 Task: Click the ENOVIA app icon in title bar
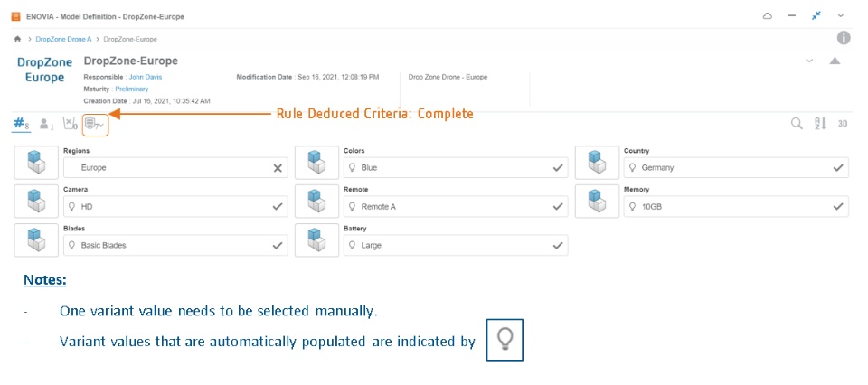(16, 16)
